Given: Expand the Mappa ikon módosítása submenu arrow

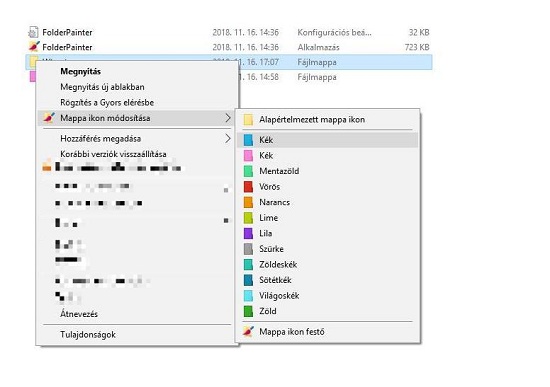Looking at the screenshot, I should click(228, 118).
